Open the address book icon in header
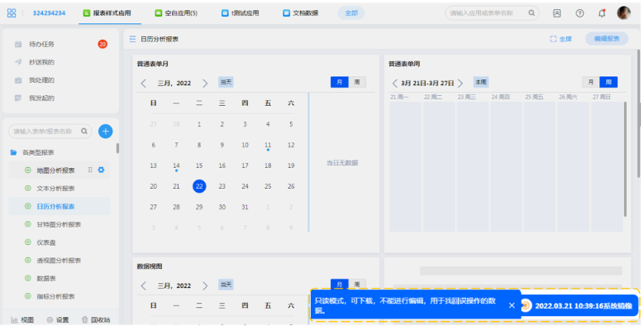 (557, 13)
